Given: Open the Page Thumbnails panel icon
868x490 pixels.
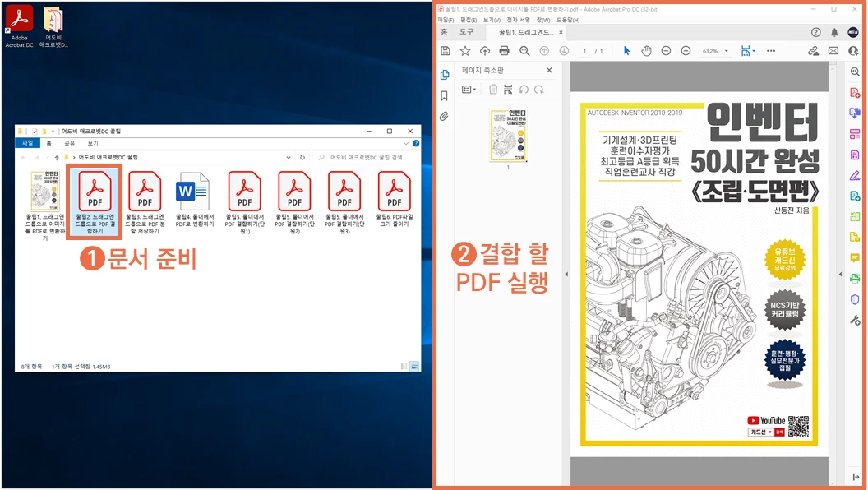Looking at the screenshot, I should (444, 75).
